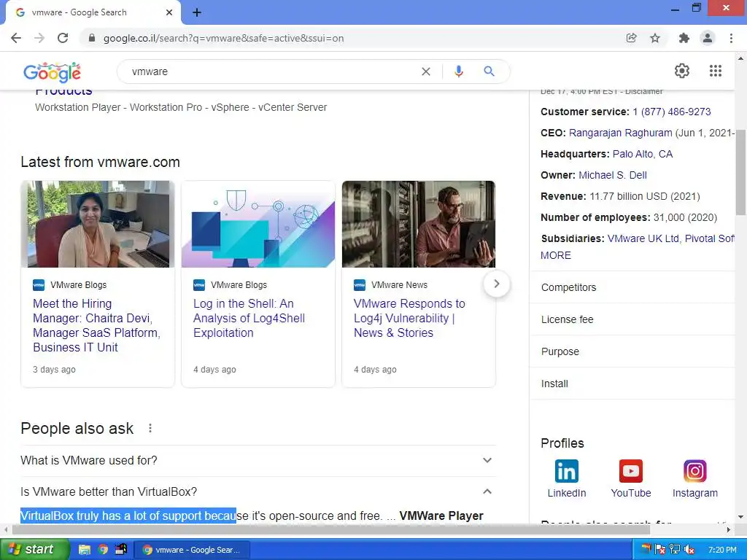Click the 7:20 PM clock
747x560 pixels.
pos(722,550)
